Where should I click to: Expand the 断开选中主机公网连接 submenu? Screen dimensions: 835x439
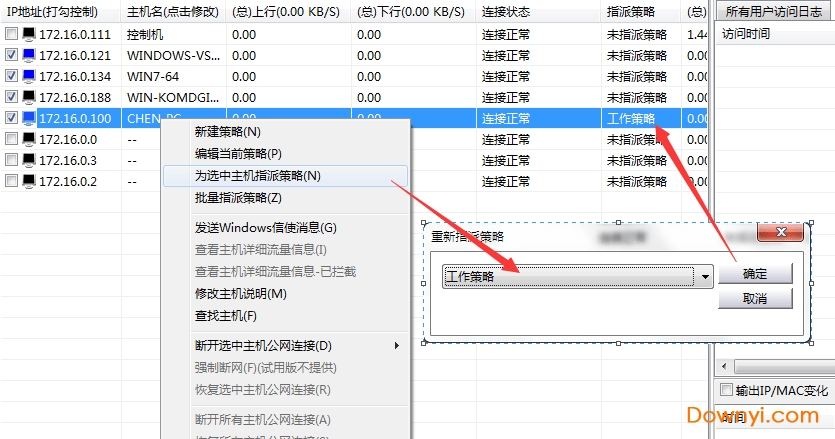tap(396, 345)
